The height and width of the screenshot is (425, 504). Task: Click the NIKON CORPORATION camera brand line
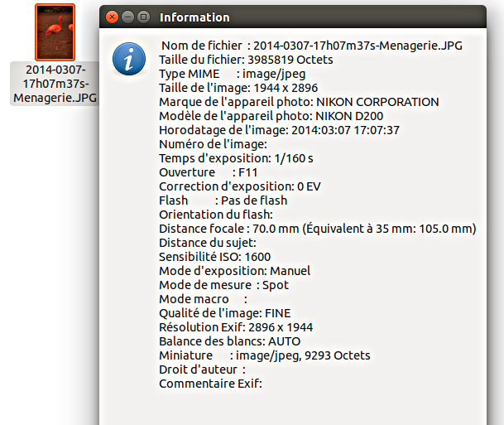pos(299,102)
